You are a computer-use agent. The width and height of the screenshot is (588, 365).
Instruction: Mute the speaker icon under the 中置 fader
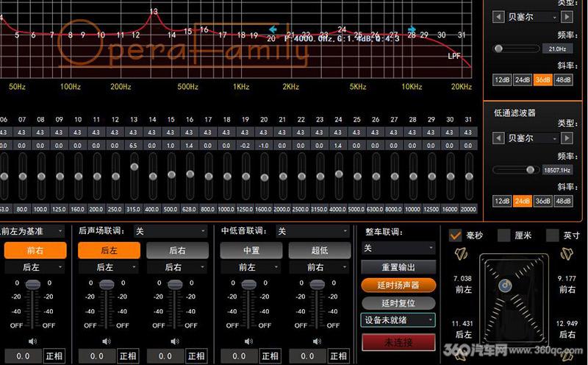pyautogui.click(x=248, y=341)
